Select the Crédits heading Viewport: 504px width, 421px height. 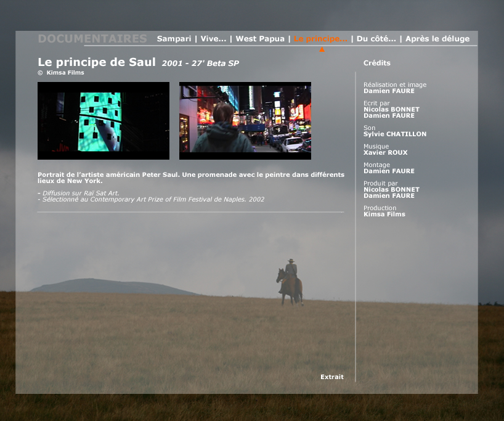pyautogui.click(x=376, y=63)
